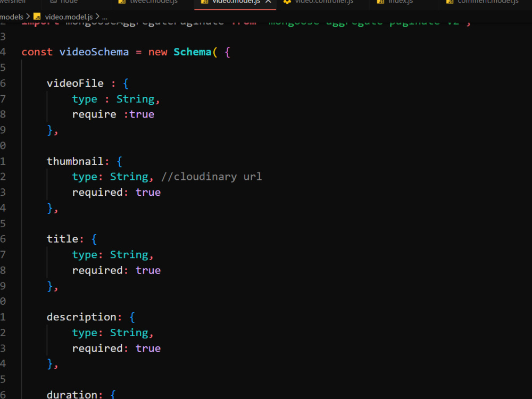Open the breadcrumb ellipsis symbol path
This screenshot has height=399, width=532.
coord(105,17)
